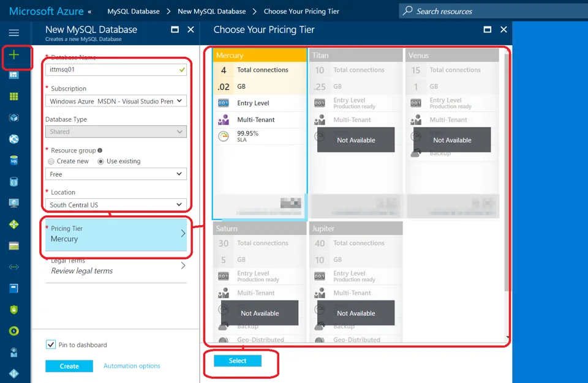Click Saturn's '30 Total connections' row
588x383 pixels.
click(x=260, y=244)
